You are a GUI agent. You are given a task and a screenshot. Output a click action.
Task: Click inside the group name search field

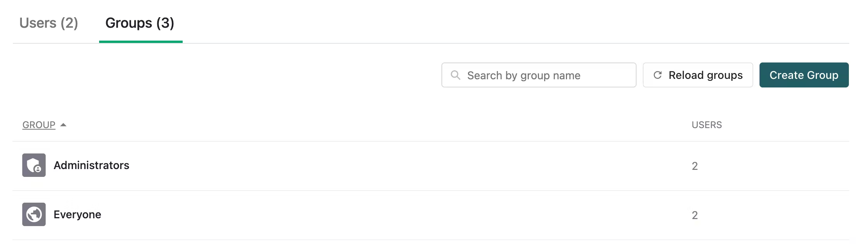point(539,75)
